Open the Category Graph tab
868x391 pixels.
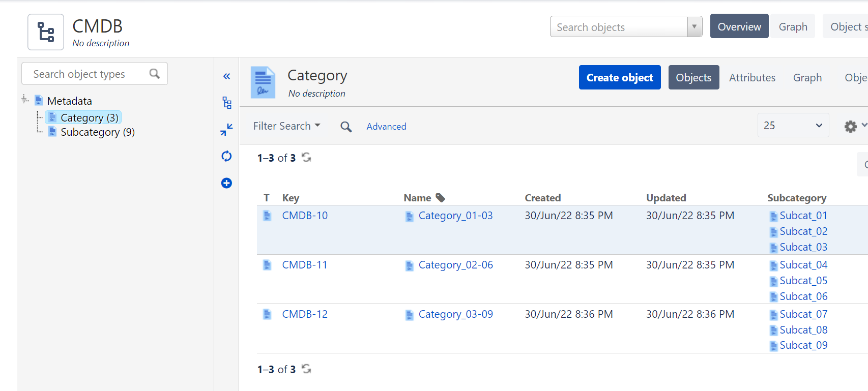pyautogui.click(x=807, y=77)
